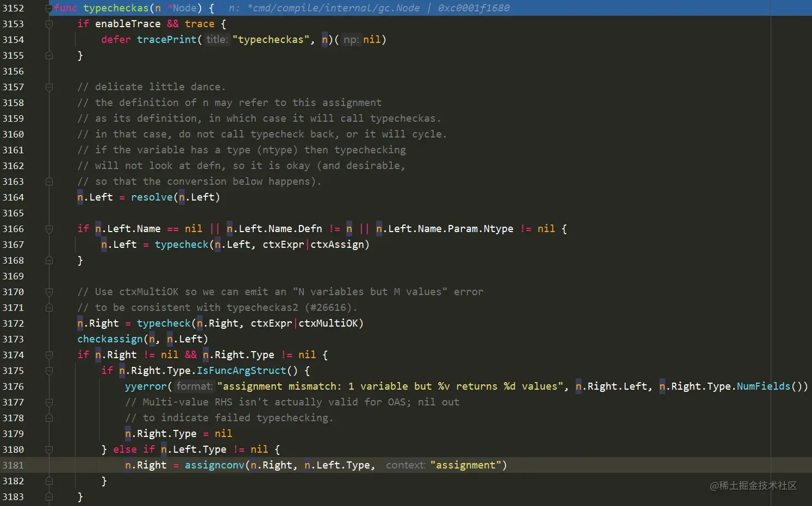This screenshot has height=506, width=812.
Task: Click the NumFields method call
Action: [x=764, y=386]
